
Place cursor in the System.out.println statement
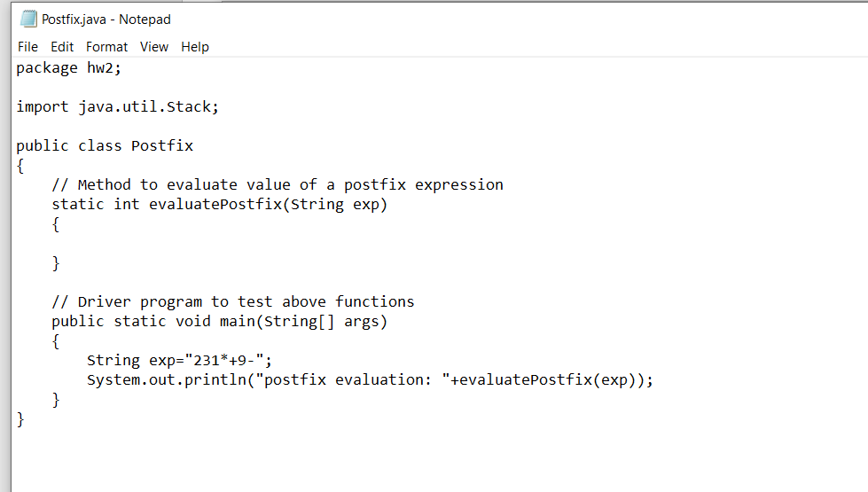pos(370,380)
